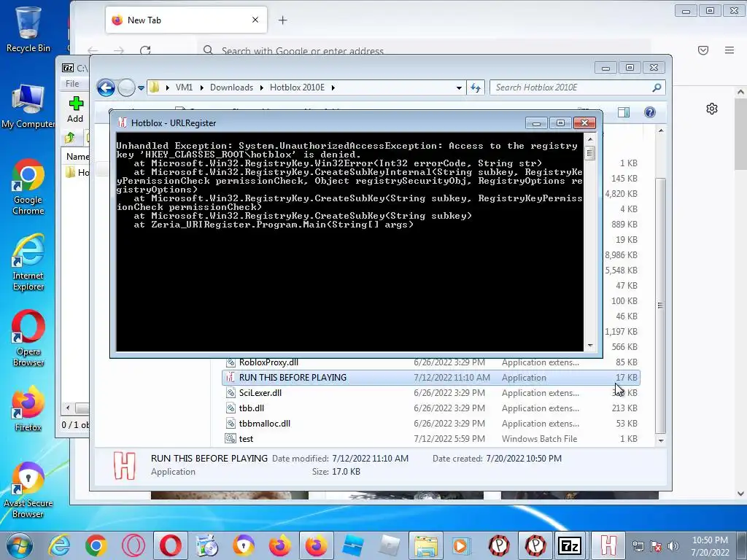The width and height of the screenshot is (747, 560).
Task: Click the 7-Zip up-folder icon
Action: 70,138
